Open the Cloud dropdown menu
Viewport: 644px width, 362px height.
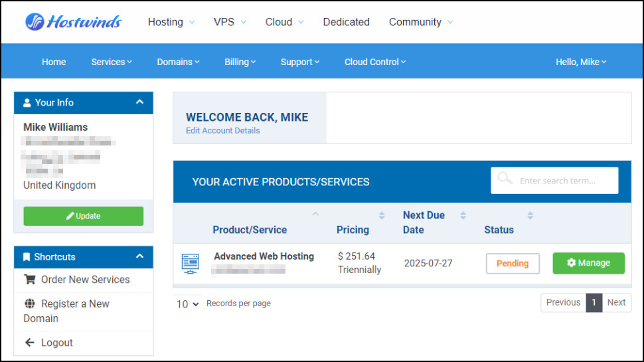(284, 22)
